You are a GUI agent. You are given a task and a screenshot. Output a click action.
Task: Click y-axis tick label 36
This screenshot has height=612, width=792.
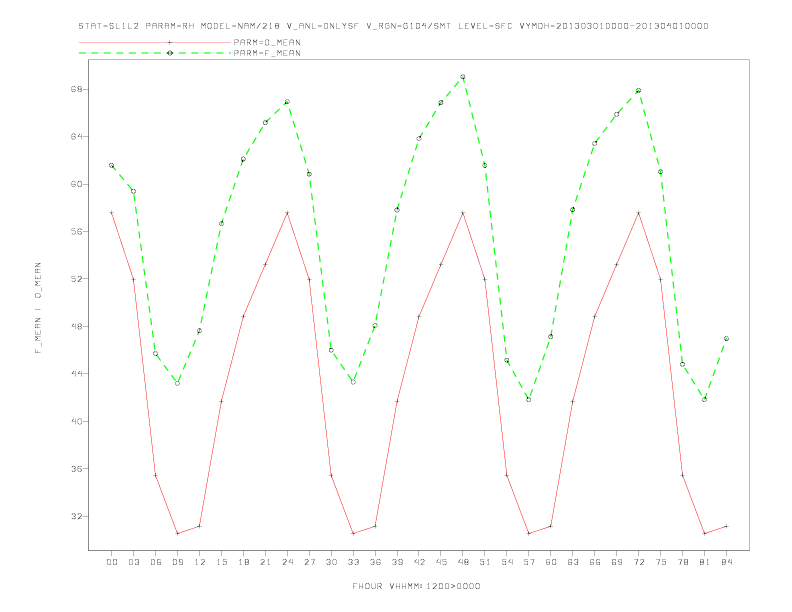pos(77,469)
